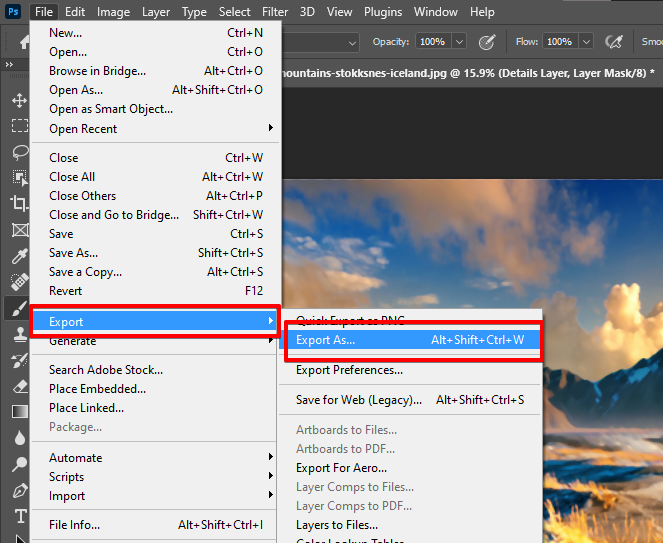This screenshot has width=663, height=543.
Task: Select the Brush tool
Action: click(17, 309)
